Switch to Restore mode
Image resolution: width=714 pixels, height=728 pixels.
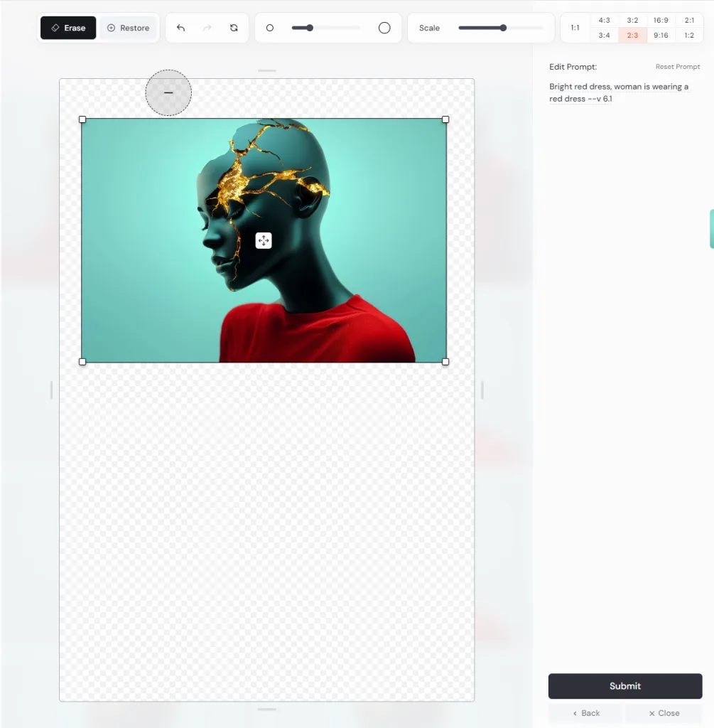[128, 28]
